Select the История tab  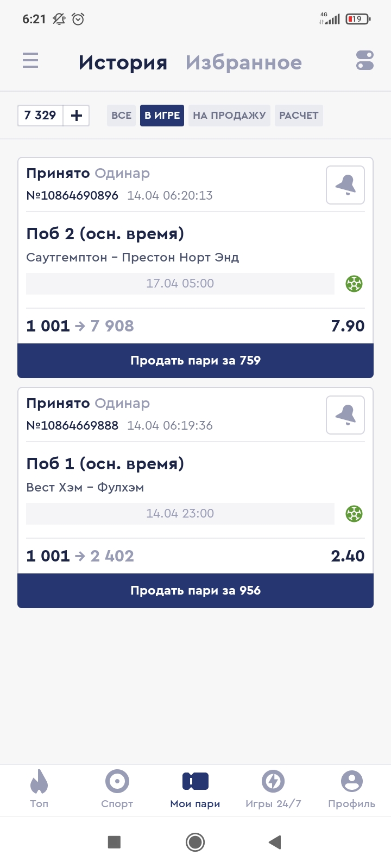pyautogui.click(x=123, y=63)
